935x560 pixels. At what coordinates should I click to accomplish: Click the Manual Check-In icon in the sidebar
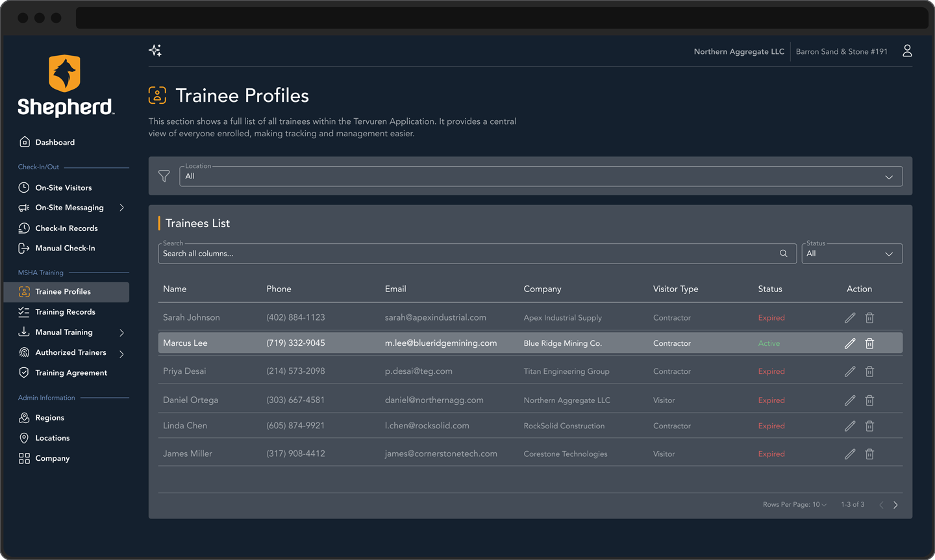pyautogui.click(x=23, y=248)
